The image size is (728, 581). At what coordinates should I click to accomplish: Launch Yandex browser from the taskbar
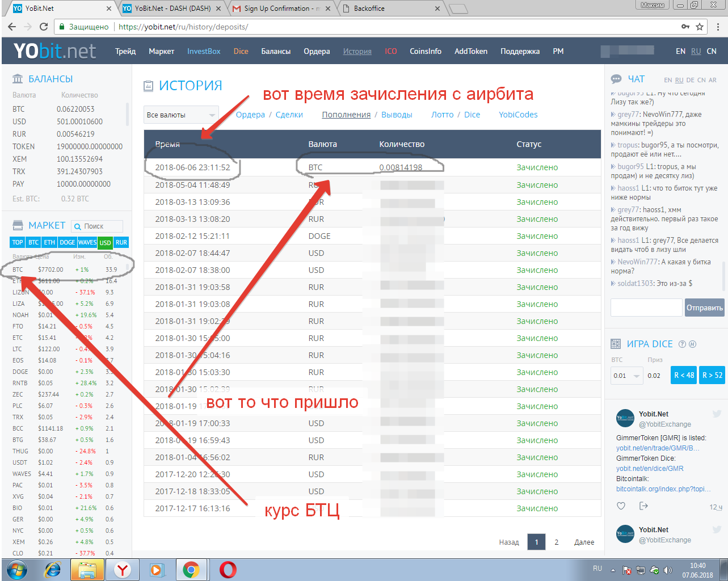[123, 570]
